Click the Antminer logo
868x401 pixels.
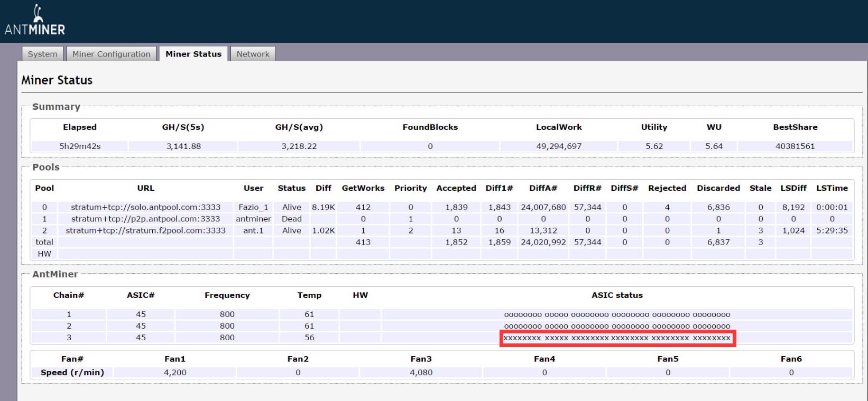[35, 21]
